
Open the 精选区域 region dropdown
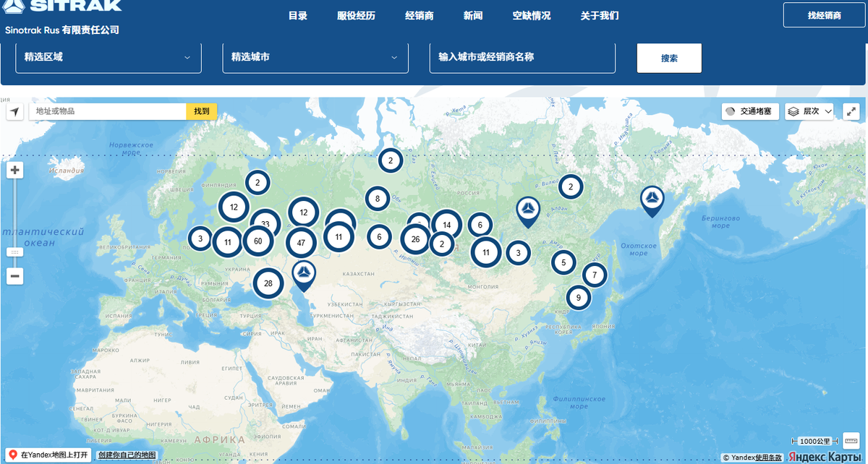(x=109, y=57)
